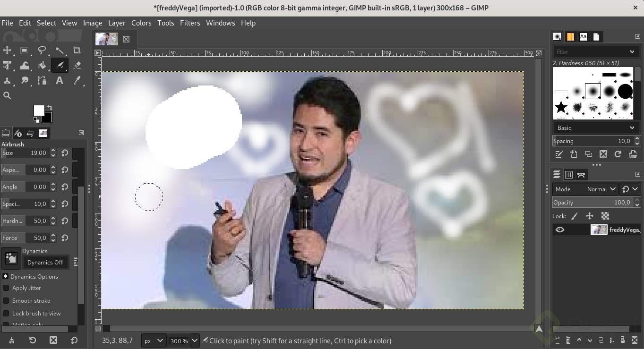Select the Warp Transform tool
Viewport: 644px width, 349px height.
(x=25, y=66)
